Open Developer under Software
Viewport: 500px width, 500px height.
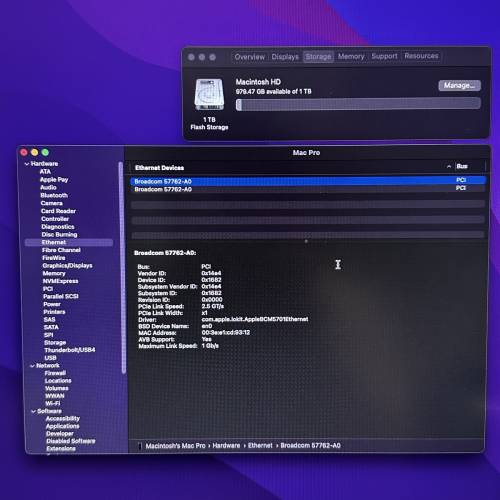(x=60, y=434)
